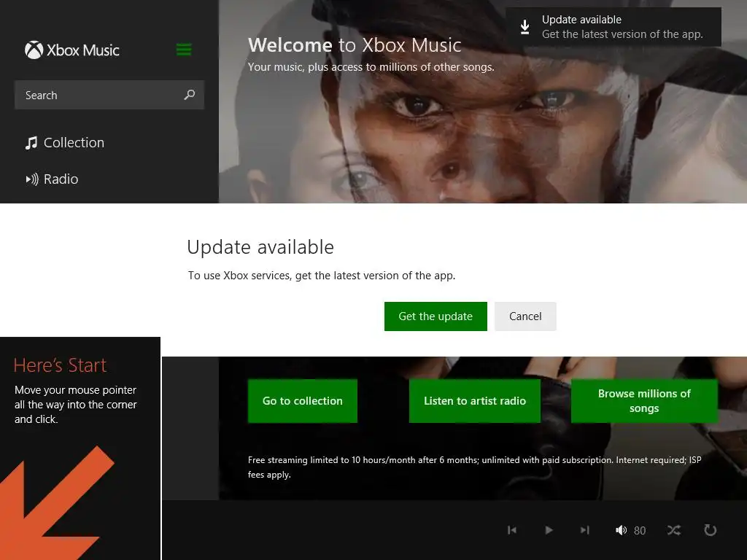
Task: Click the volume speaker icon
Action: pos(621,530)
